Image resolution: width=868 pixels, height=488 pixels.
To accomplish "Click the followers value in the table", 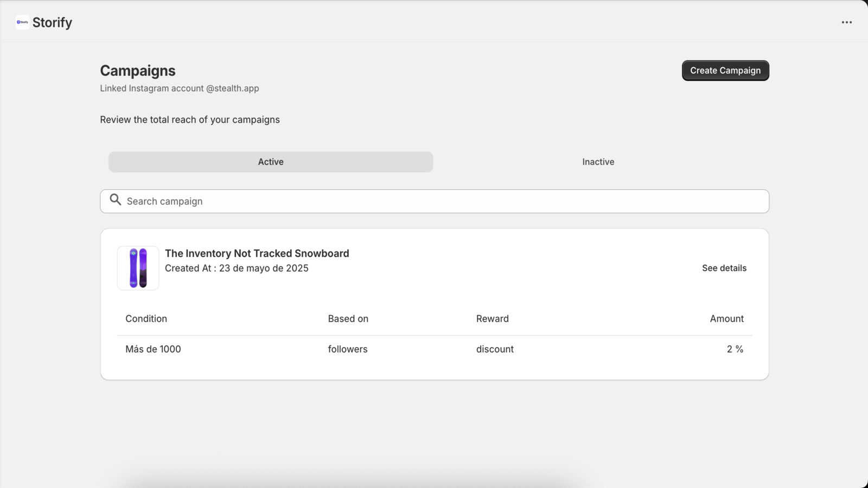I will point(347,349).
